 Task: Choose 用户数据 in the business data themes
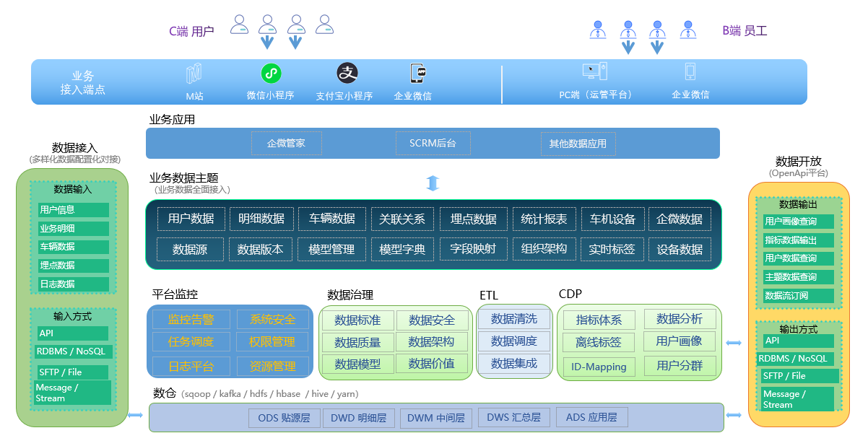191,219
